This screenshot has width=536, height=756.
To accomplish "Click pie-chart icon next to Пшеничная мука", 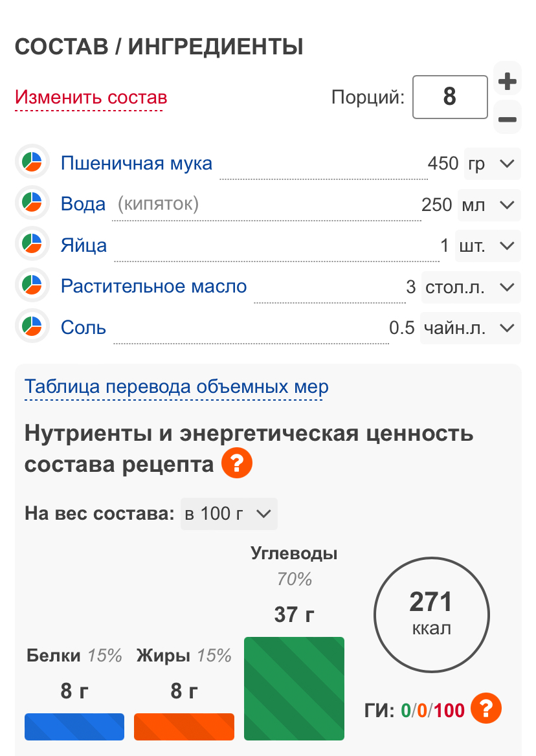I will click(x=32, y=162).
